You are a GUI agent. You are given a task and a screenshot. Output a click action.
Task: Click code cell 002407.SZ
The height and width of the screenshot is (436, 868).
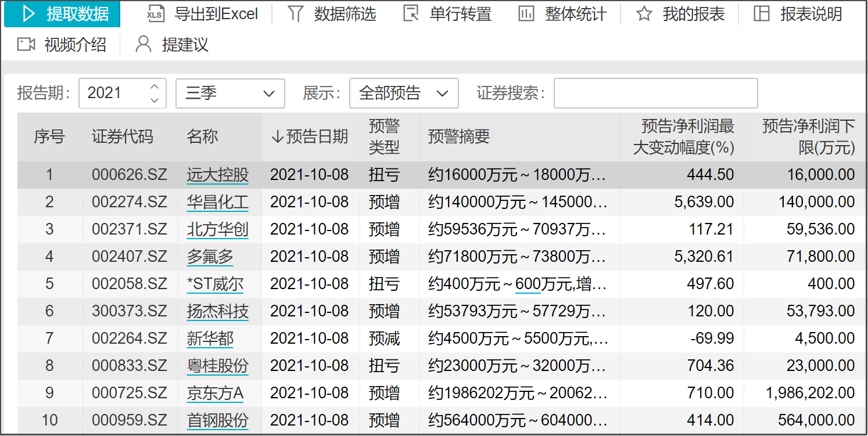click(130, 257)
